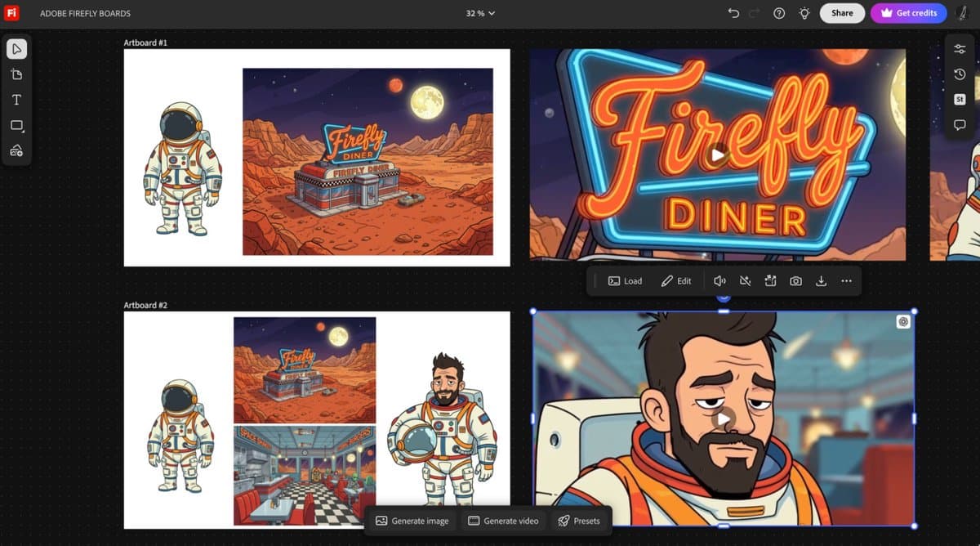Open Adobe Stock panel via the St icon
Image resolution: width=980 pixels, height=546 pixels.
click(960, 99)
